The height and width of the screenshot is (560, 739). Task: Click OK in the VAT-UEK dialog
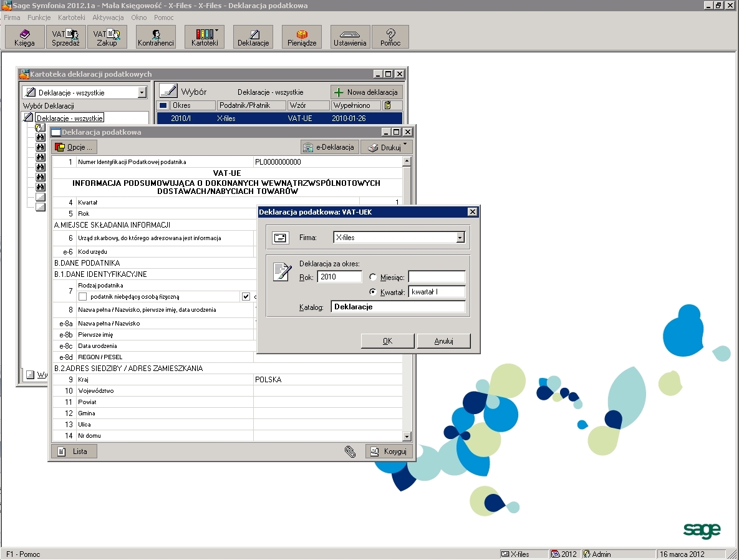click(387, 341)
